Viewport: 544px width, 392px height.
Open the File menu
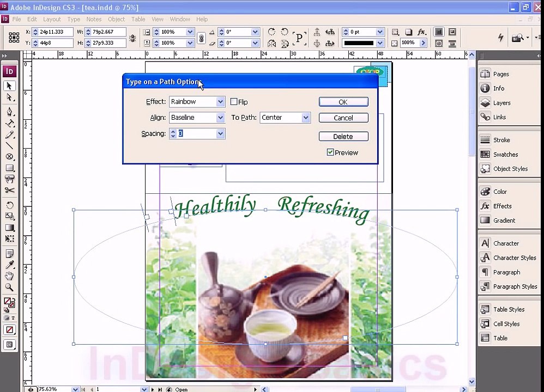coord(16,19)
